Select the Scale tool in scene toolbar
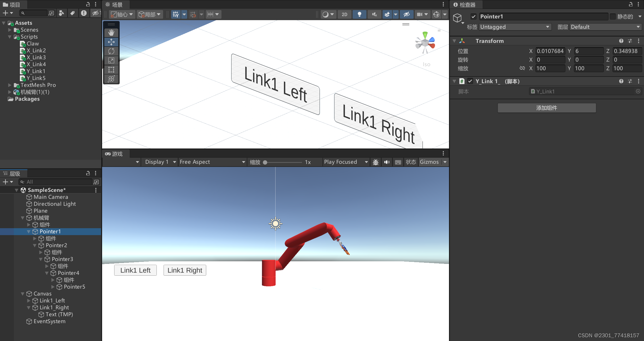 [x=111, y=60]
